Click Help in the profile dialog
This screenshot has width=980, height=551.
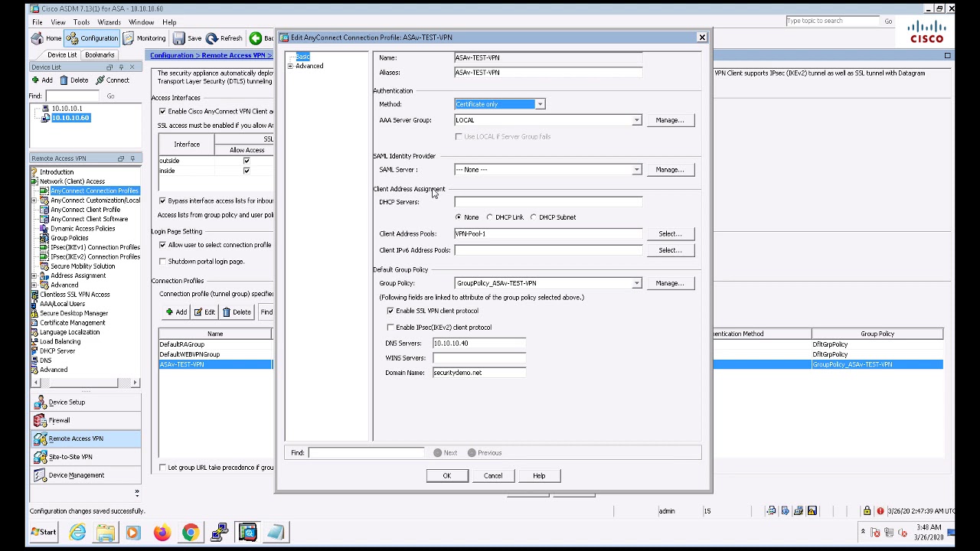pyautogui.click(x=539, y=476)
